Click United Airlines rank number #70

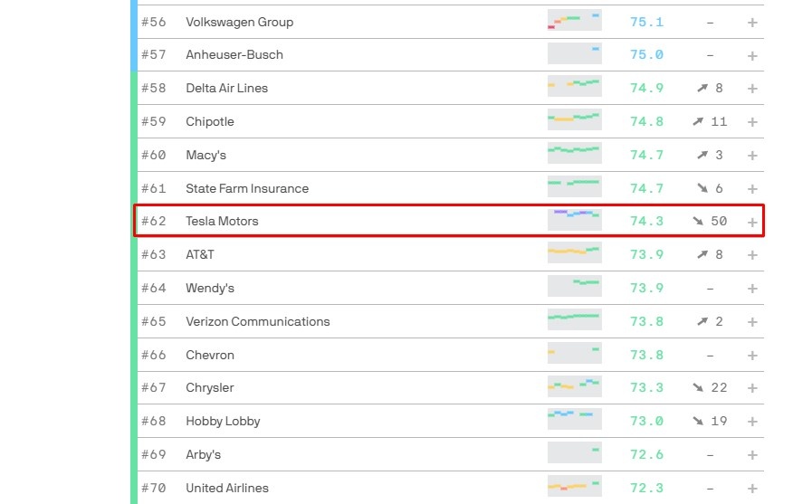(154, 488)
